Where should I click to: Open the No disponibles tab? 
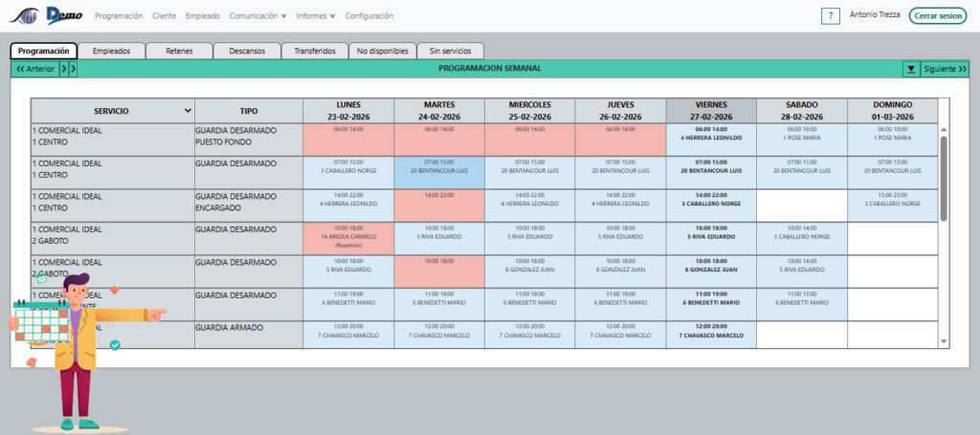(382, 51)
